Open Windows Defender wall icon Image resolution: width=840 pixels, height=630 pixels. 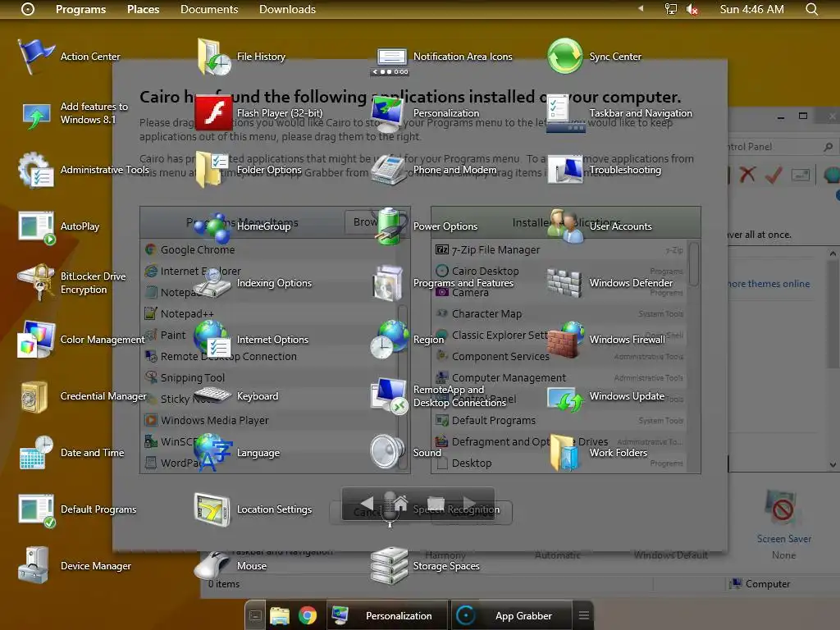(x=564, y=283)
